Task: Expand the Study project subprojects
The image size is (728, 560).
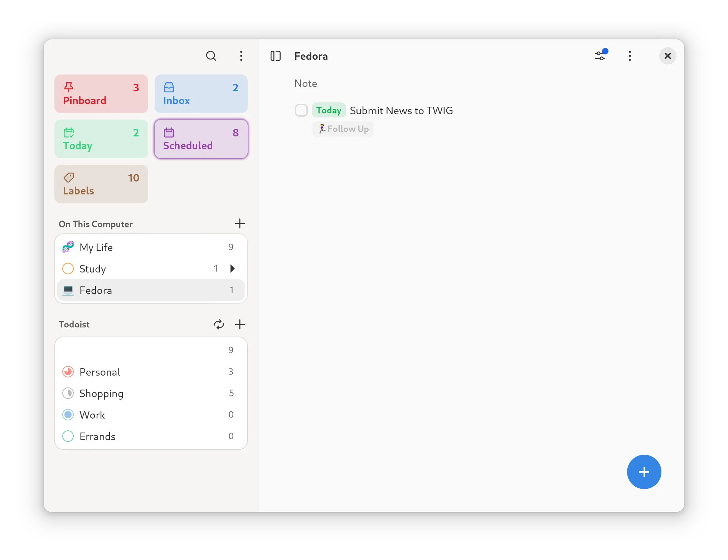Action: [233, 269]
